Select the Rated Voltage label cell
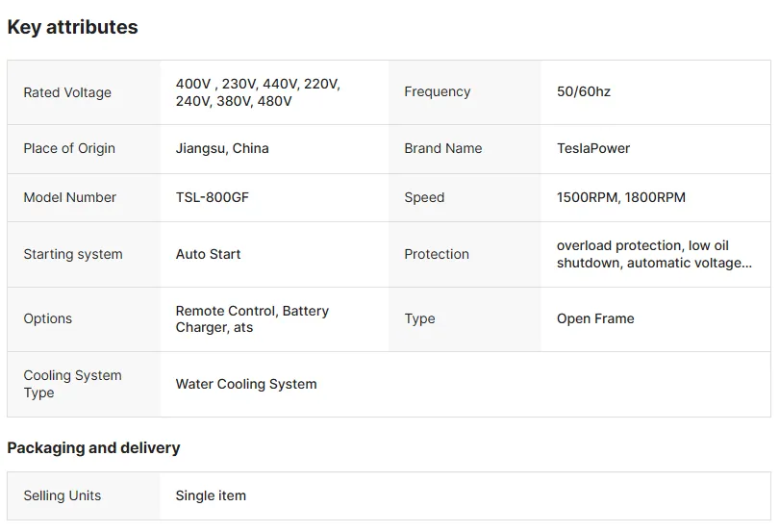 pyautogui.click(x=84, y=92)
